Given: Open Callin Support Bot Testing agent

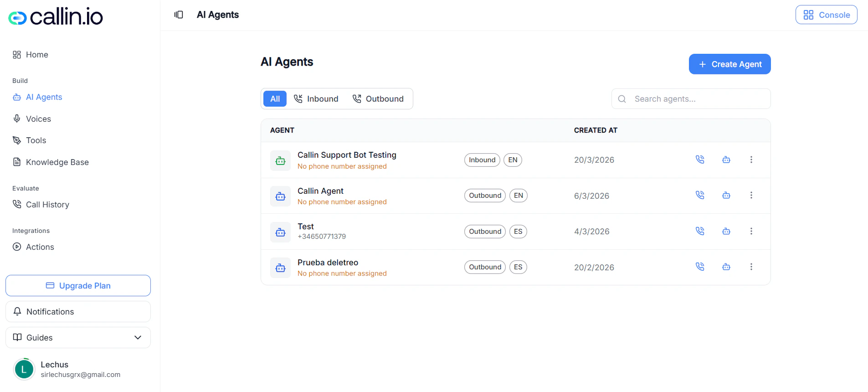Looking at the screenshot, I should click(x=347, y=155).
